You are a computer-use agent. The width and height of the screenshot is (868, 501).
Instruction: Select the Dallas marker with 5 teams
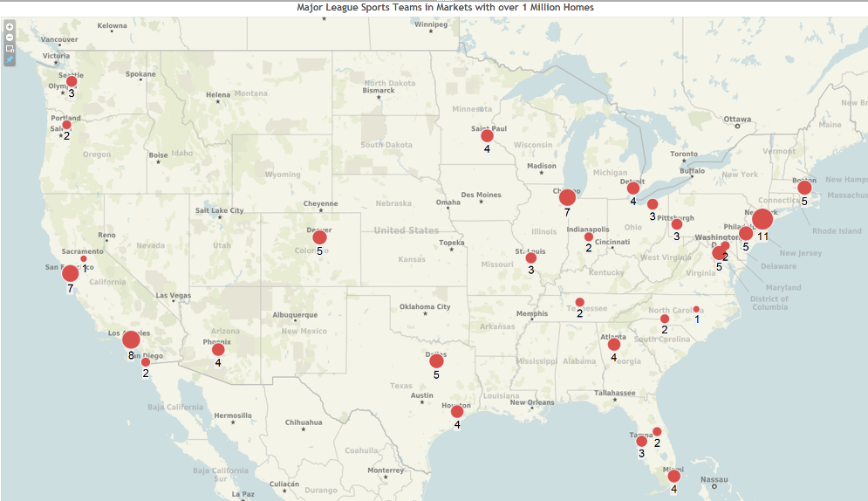pyautogui.click(x=436, y=361)
